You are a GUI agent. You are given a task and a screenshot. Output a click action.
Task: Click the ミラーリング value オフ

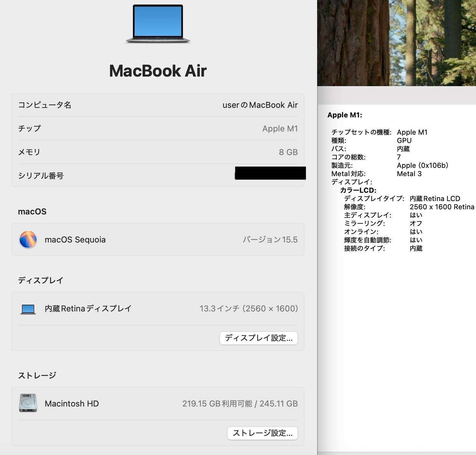click(x=416, y=223)
